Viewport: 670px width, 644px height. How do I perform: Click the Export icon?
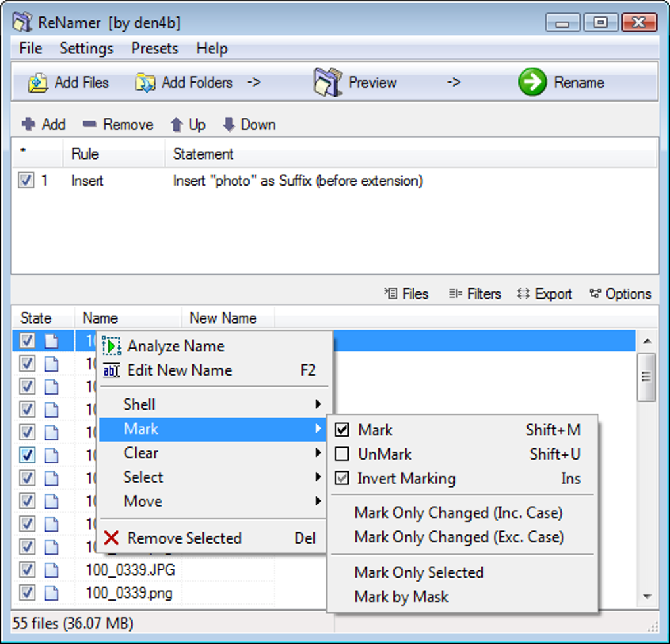(523, 293)
